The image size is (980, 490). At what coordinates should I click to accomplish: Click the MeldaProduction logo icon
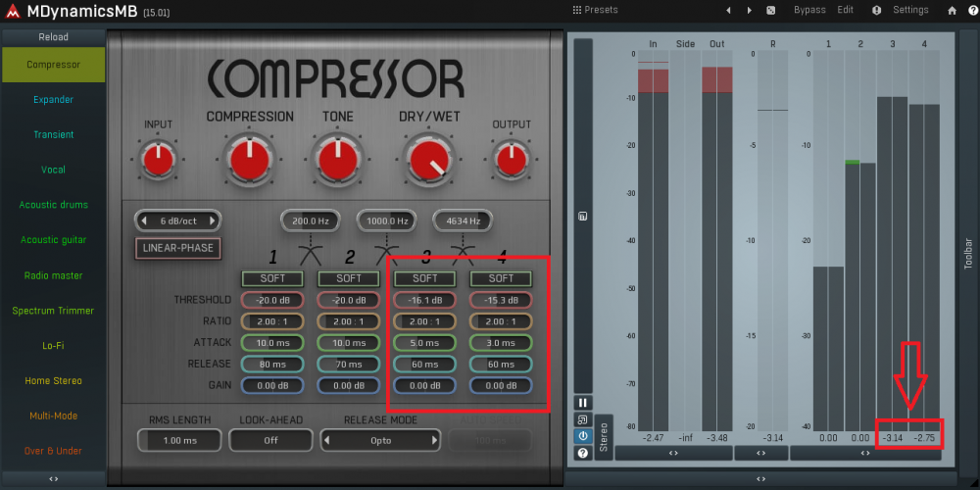13,11
